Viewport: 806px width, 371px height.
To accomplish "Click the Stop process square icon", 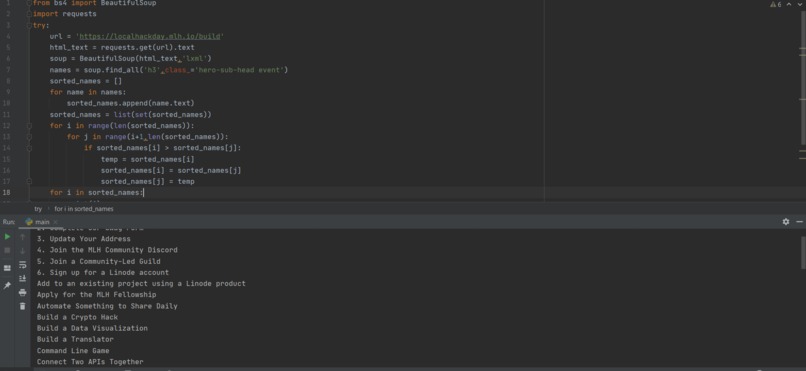I will [7, 250].
